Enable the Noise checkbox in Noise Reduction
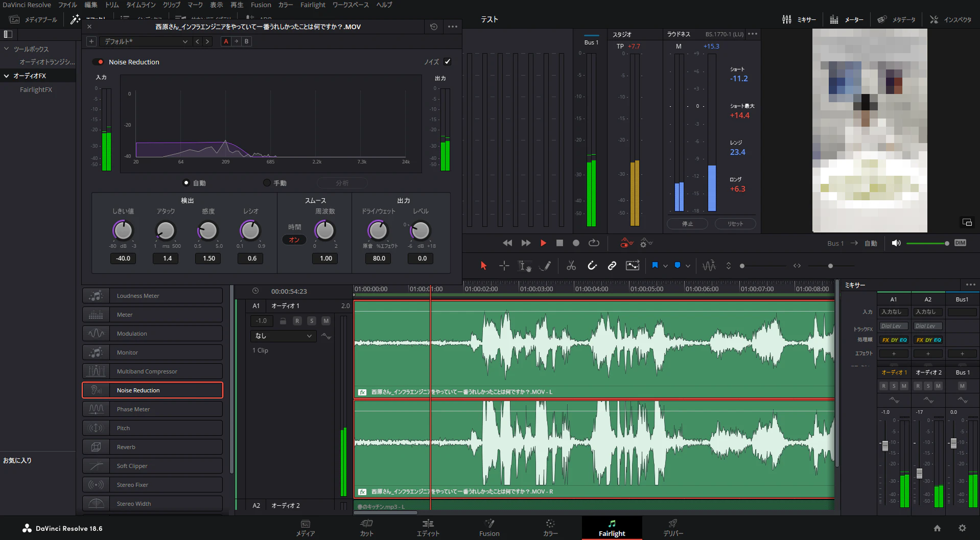This screenshot has height=540, width=980. click(448, 62)
